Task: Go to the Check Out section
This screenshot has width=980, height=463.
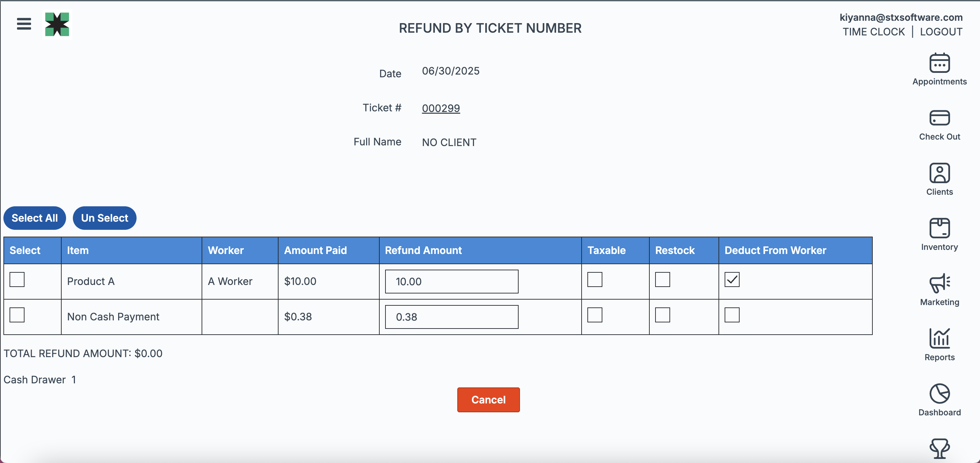Action: pyautogui.click(x=939, y=125)
